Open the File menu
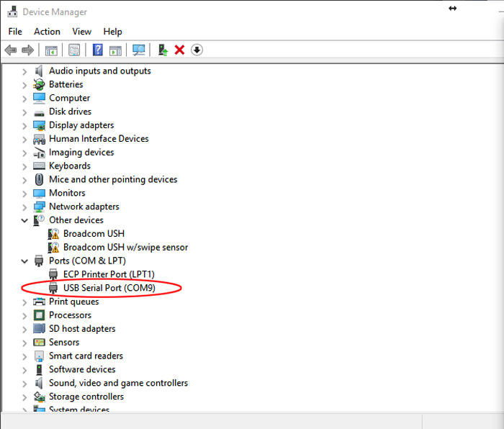The height and width of the screenshot is (429, 504). [15, 32]
